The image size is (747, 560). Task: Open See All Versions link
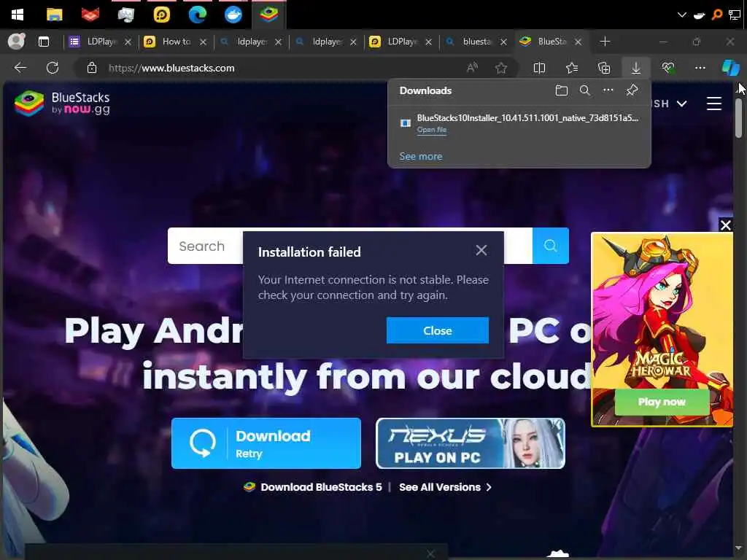[445, 487]
